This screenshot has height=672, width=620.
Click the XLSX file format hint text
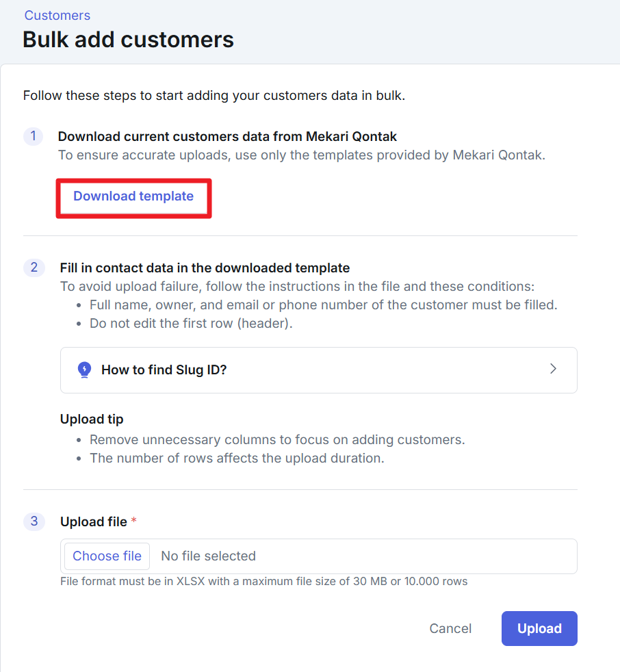coord(264,582)
